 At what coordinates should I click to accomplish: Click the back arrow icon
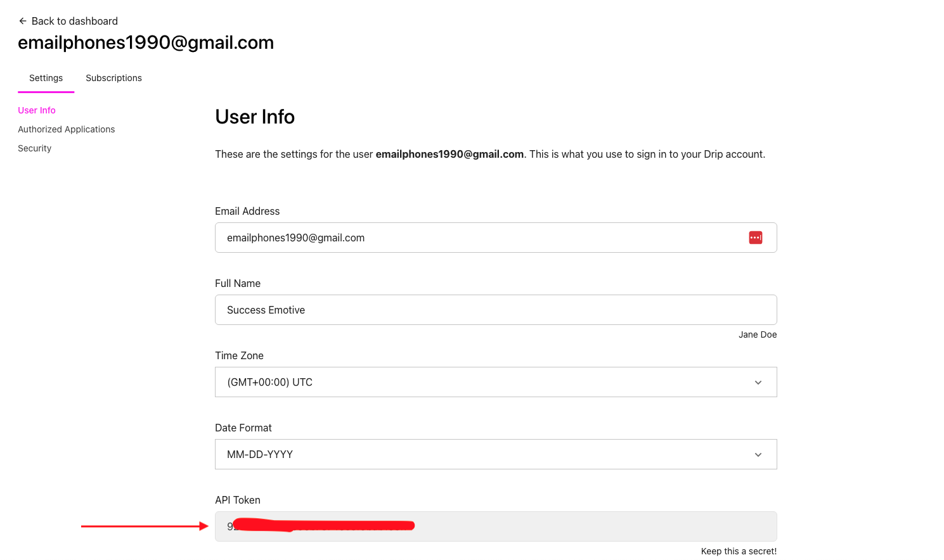23,21
